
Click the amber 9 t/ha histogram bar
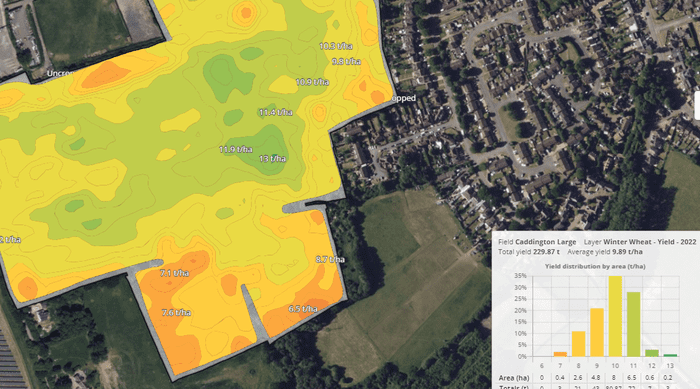[597, 332]
